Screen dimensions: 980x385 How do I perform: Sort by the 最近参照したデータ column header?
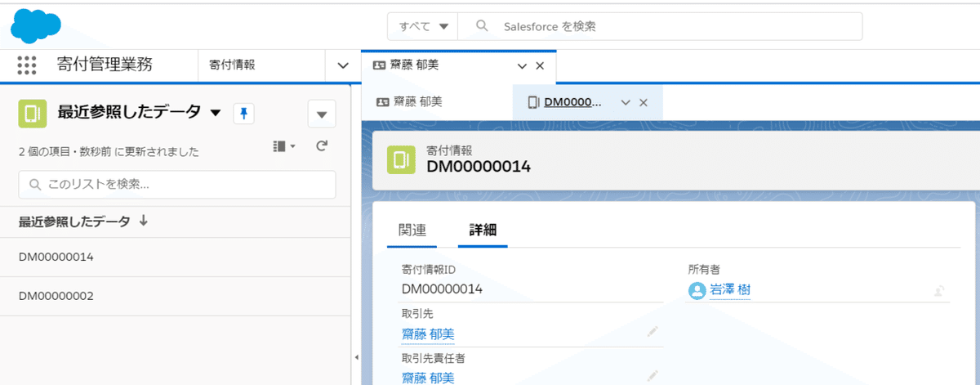(x=82, y=222)
